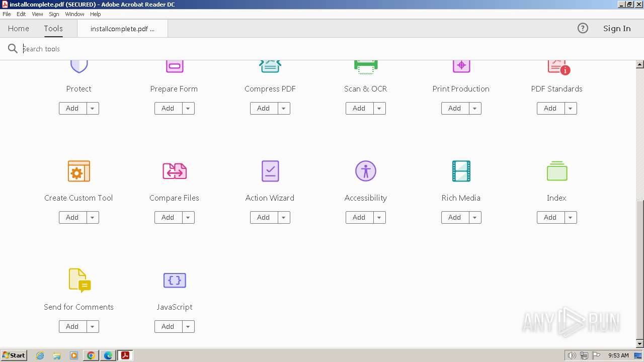This screenshot has height=362, width=644.
Task: Expand the Add dropdown arrow for Action Wizard
Action: point(284,218)
